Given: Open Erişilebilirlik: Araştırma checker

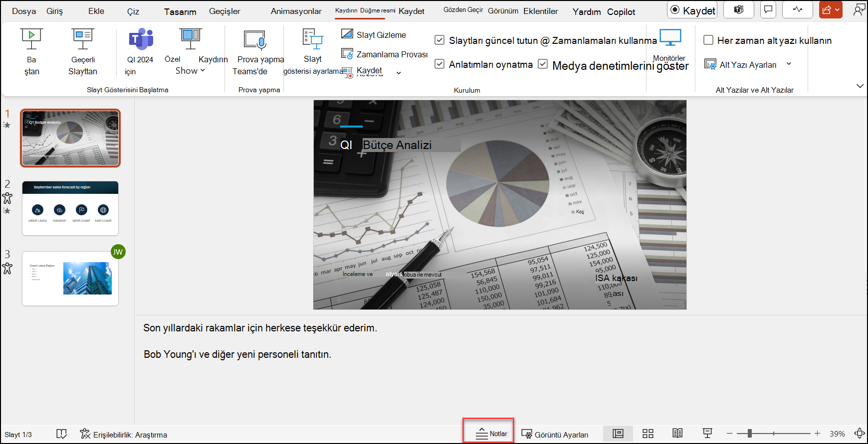Looking at the screenshot, I should (x=124, y=435).
